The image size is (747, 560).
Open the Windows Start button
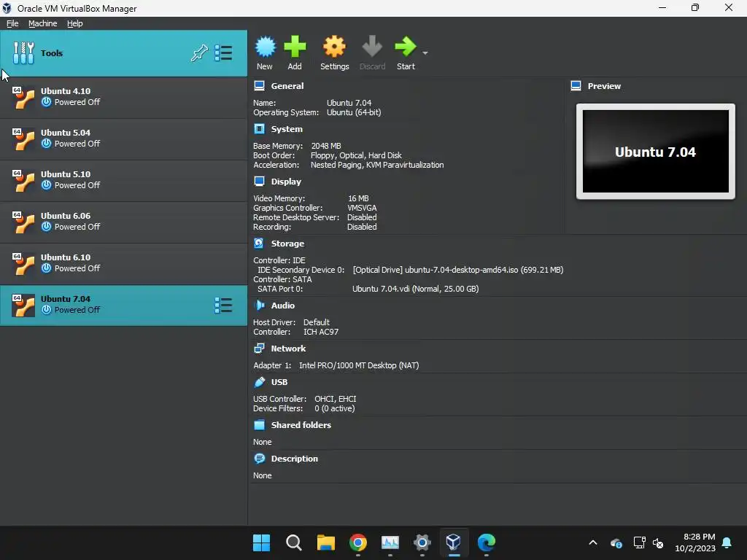coord(262,542)
